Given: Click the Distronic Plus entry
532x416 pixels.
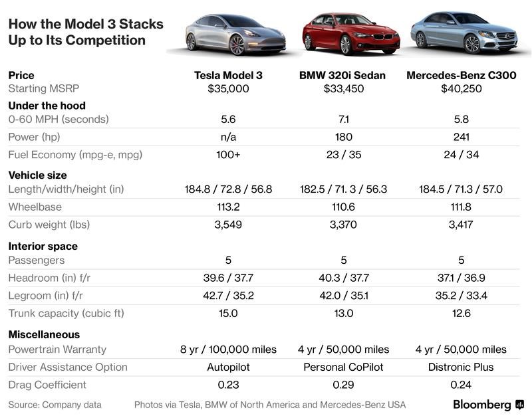Looking at the screenshot, I should click(x=461, y=367).
